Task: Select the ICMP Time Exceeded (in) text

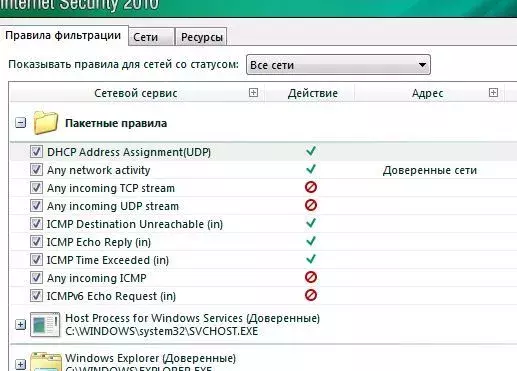Action: [x=108, y=260]
